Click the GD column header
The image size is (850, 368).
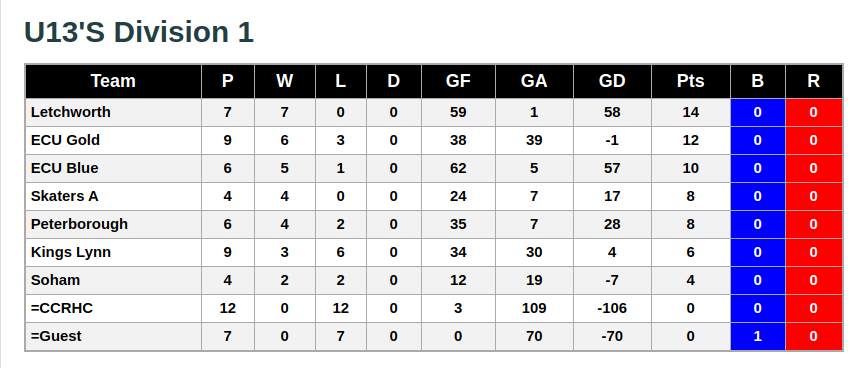tap(612, 81)
